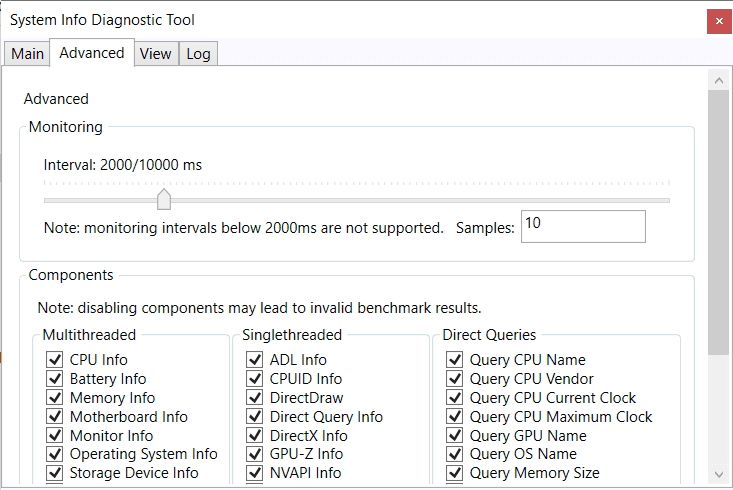Toggle the Operating System Info checkbox
Image resolution: width=733 pixels, height=490 pixels.
click(54, 455)
